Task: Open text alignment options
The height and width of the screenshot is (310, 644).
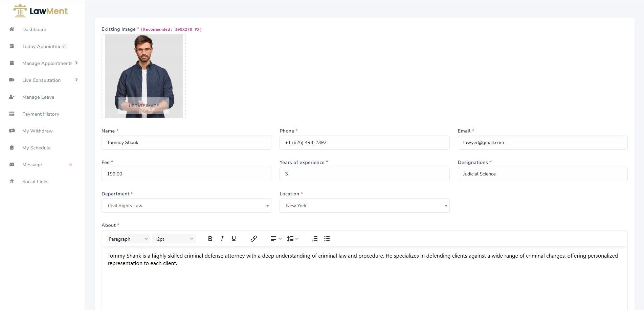Action: pyautogui.click(x=276, y=239)
